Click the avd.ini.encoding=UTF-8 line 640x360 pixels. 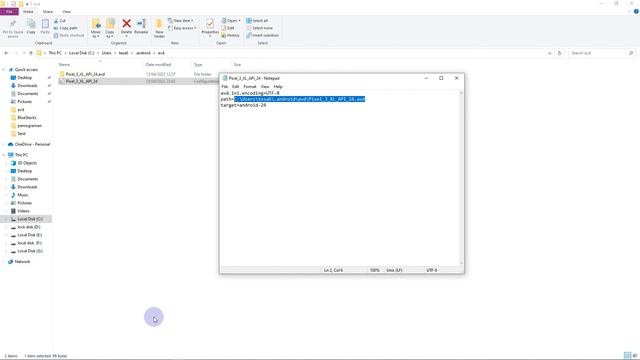[250, 93]
